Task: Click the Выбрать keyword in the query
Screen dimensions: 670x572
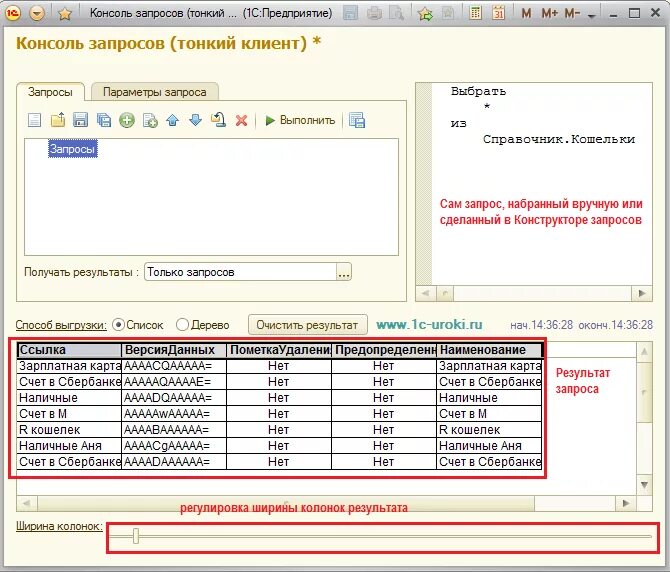Action: [478, 91]
